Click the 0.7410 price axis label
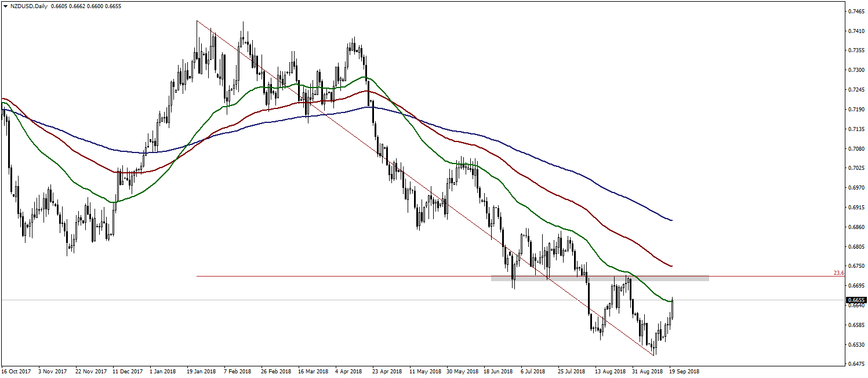 coord(856,31)
